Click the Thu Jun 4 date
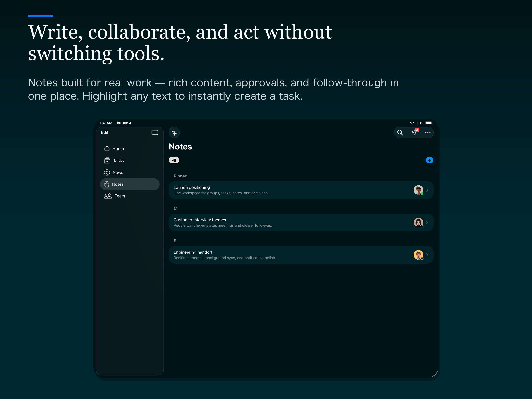 click(x=123, y=123)
